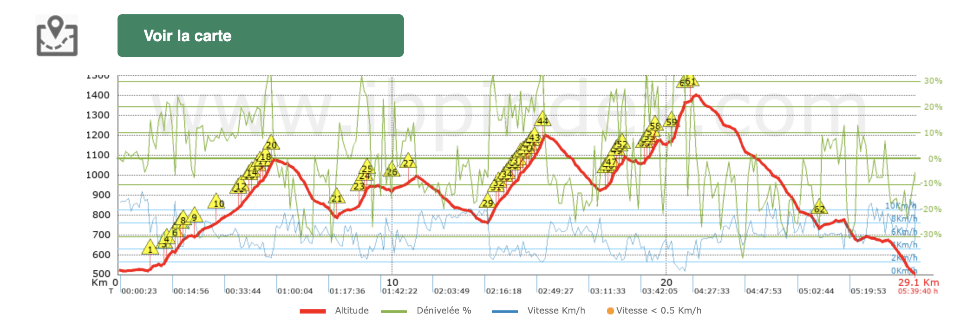The height and width of the screenshot is (327, 980).
Task: Click the Altitude legend label
Action: 352,311
